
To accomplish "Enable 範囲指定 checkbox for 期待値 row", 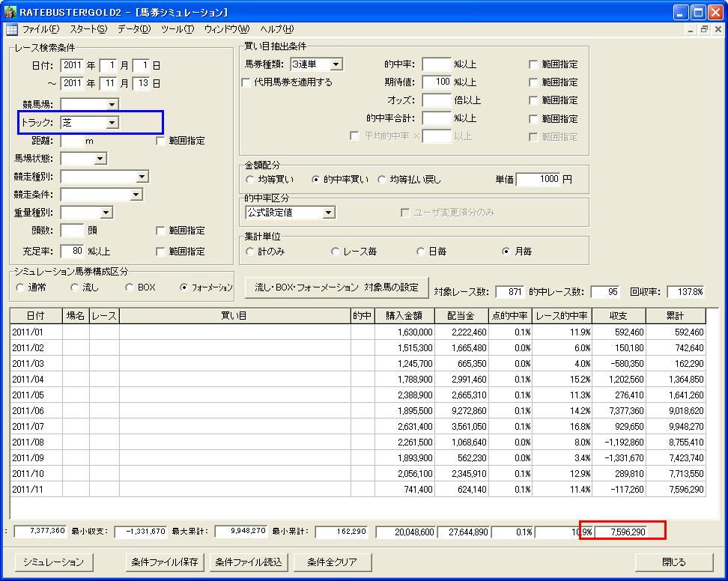I will 533,82.
